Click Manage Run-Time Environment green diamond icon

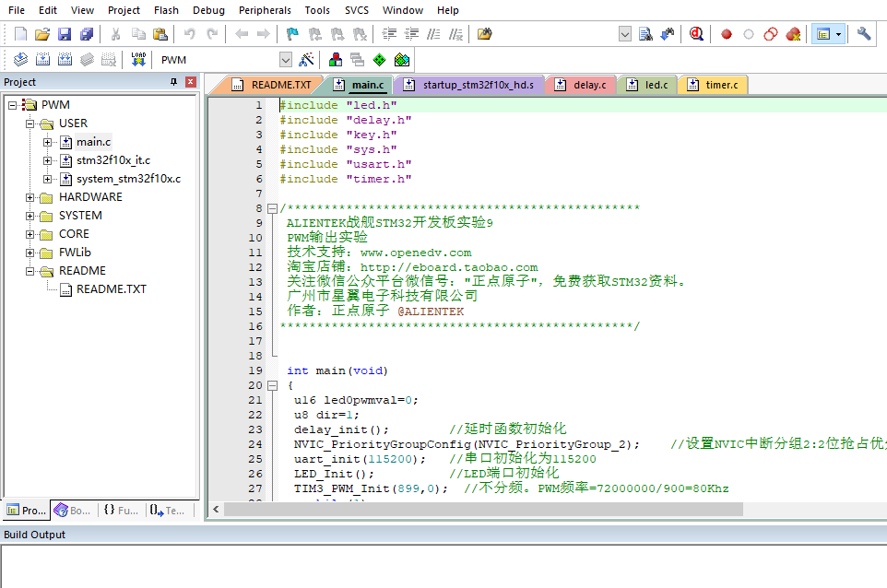(380, 59)
